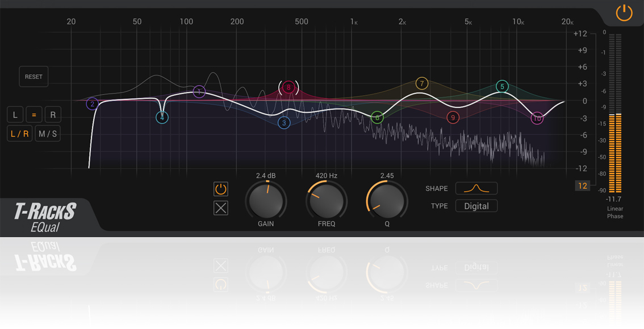Open the TYPE selector showing Digital
Image resolution: width=644 pixels, height=329 pixels.
point(476,206)
